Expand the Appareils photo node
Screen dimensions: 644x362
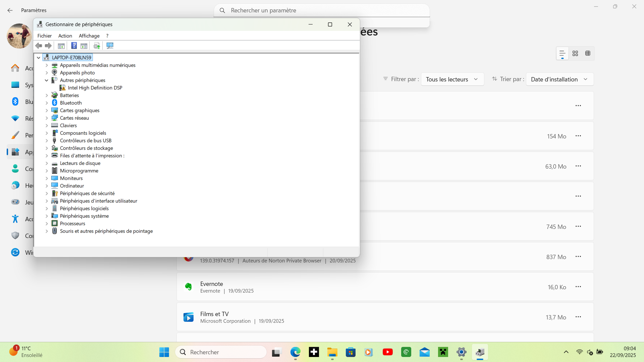click(x=47, y=73)
